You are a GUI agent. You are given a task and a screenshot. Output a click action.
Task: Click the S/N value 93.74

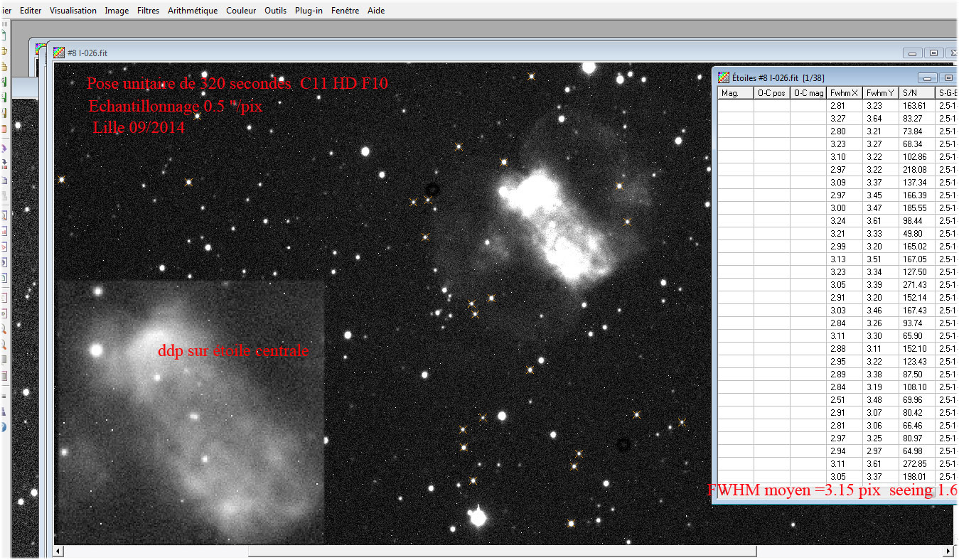pos(918,323)
